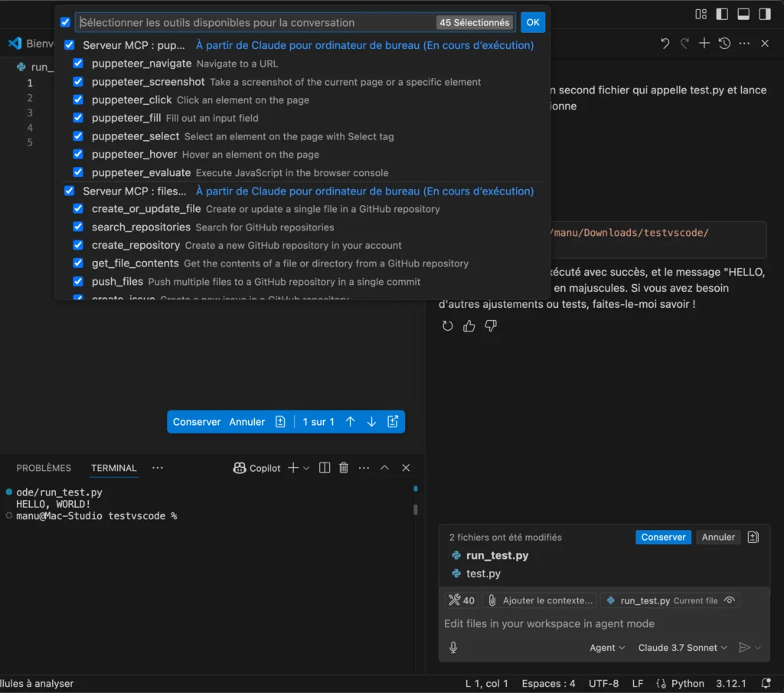Screen dimensions: 784x693
Task: Uncheck puppeteer_navigate tool
Action: coord(78,64)
